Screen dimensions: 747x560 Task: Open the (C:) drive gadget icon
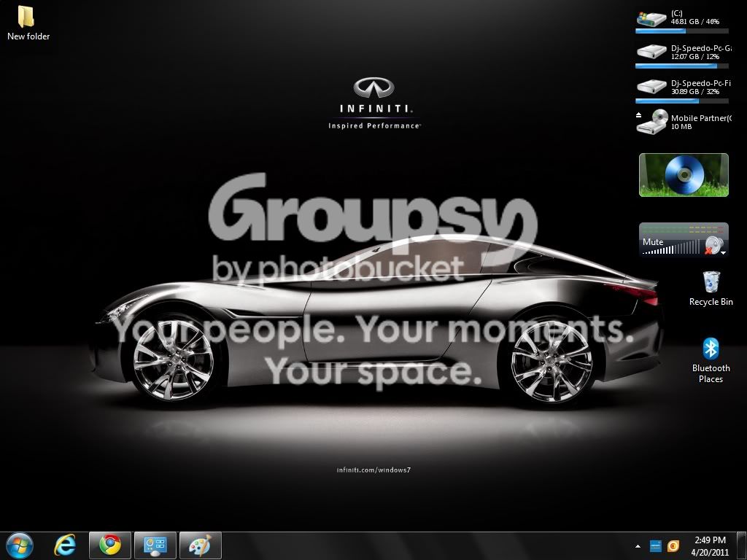[651, 18]
